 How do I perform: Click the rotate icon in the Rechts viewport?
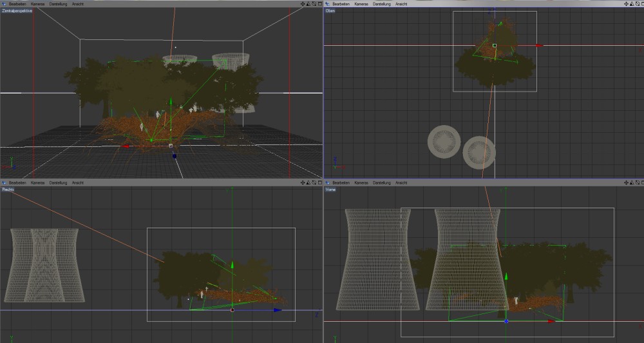click(314, 184)
